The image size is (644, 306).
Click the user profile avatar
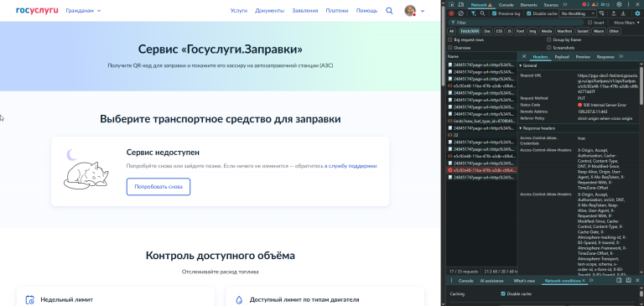point(410,11)
